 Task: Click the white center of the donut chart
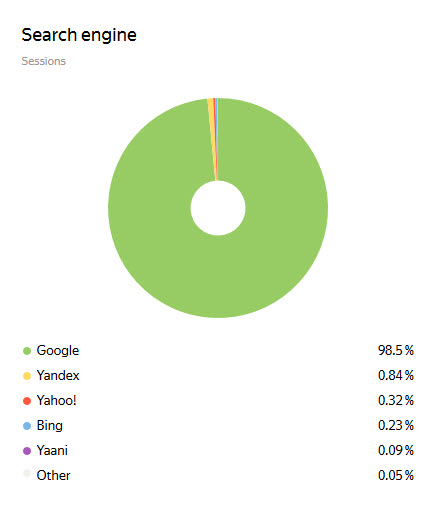pyautogui.click(x=218, y=208)
